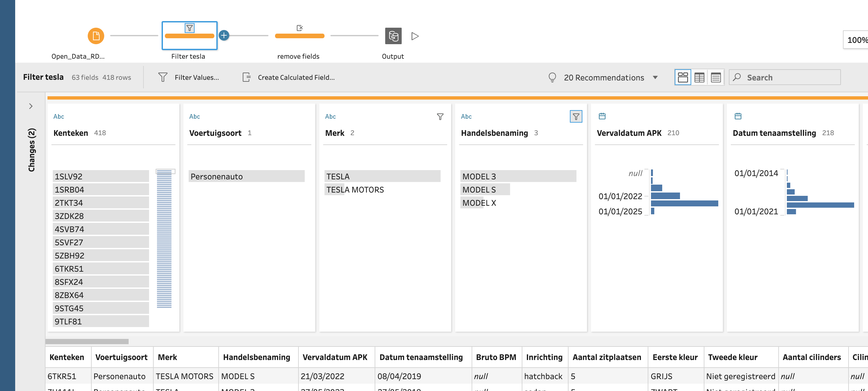Screen dimensions: 868x391
Task: Click the Output step icon
Action: click(393, 36)
